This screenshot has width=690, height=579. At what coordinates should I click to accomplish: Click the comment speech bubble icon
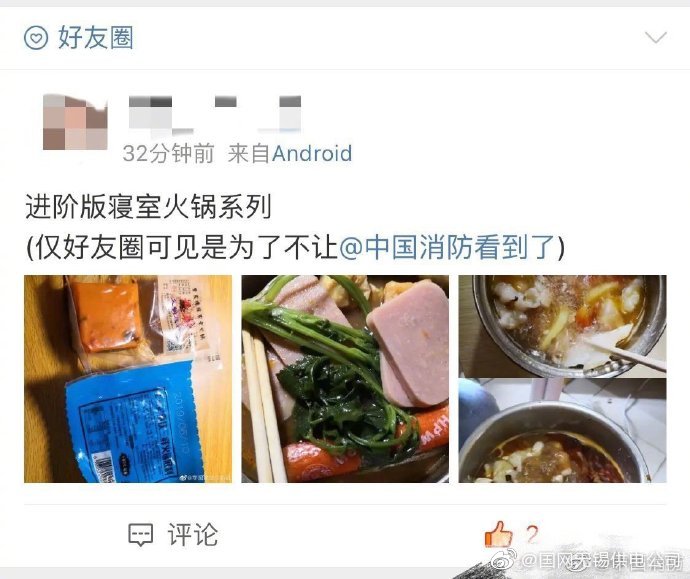click(141, 535)
